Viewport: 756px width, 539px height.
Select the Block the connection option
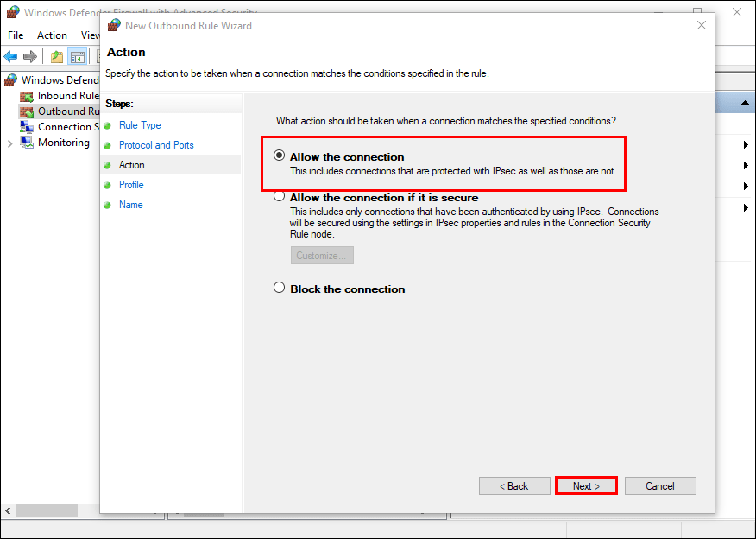(x=279, y=288)
